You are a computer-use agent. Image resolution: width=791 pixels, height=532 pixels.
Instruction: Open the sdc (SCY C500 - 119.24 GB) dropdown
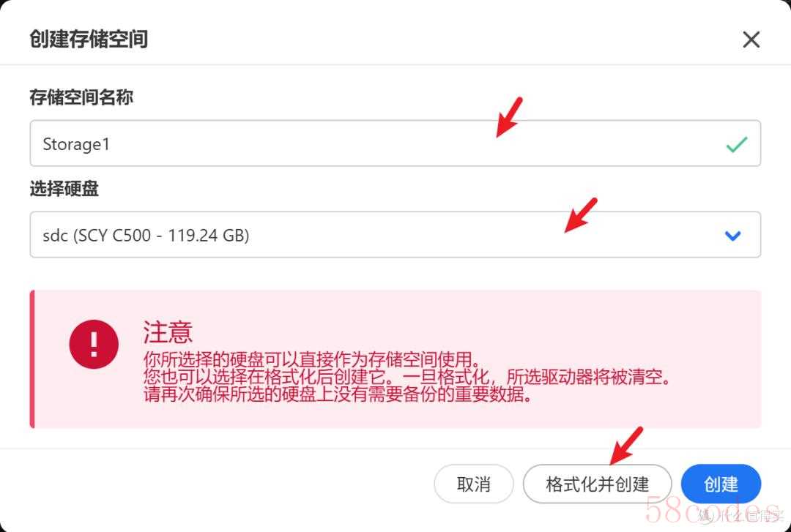click(395, 234)
